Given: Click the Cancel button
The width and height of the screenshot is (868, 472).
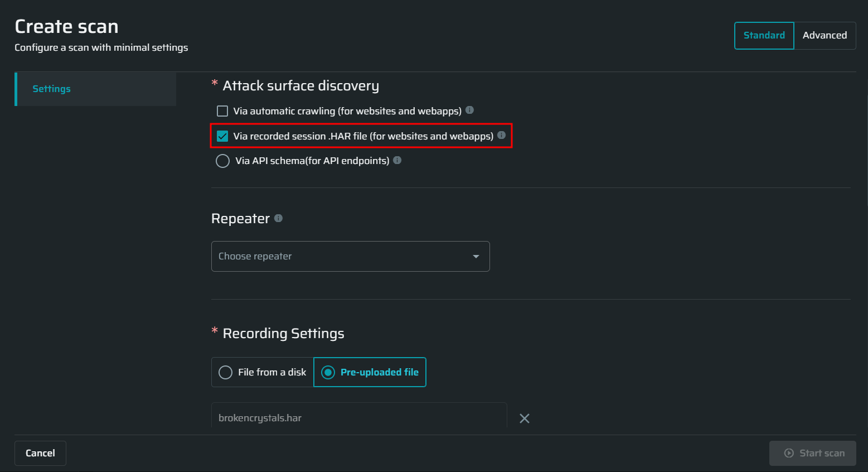Looking at the screenshot, I should pyautogui.click(x=40, y=453).
